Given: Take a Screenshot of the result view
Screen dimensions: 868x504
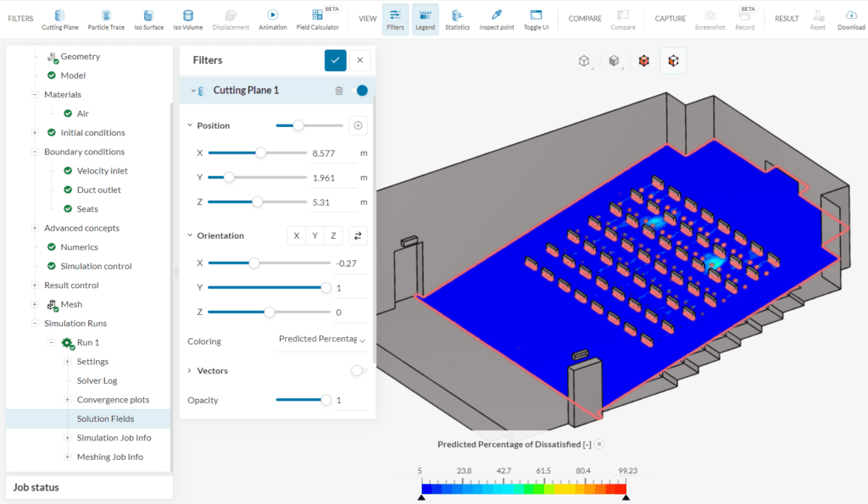Looking at the screenshot, I should click(709, 17).
